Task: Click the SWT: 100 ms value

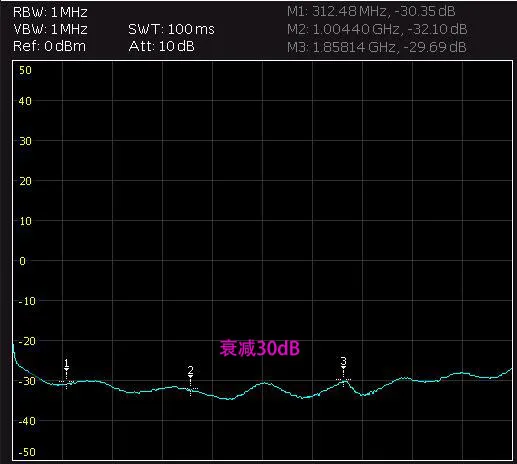Action: pyautogui.click(x=171, y=29)
